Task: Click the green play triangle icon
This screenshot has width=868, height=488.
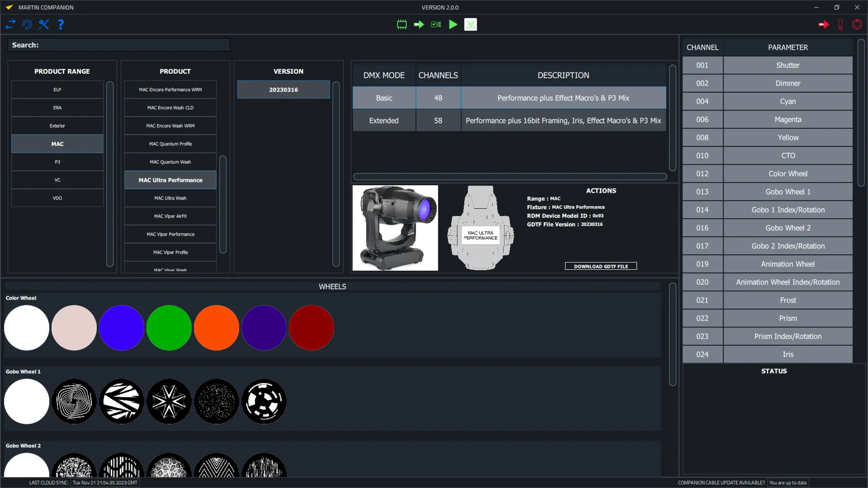Action: pos(453,25)
